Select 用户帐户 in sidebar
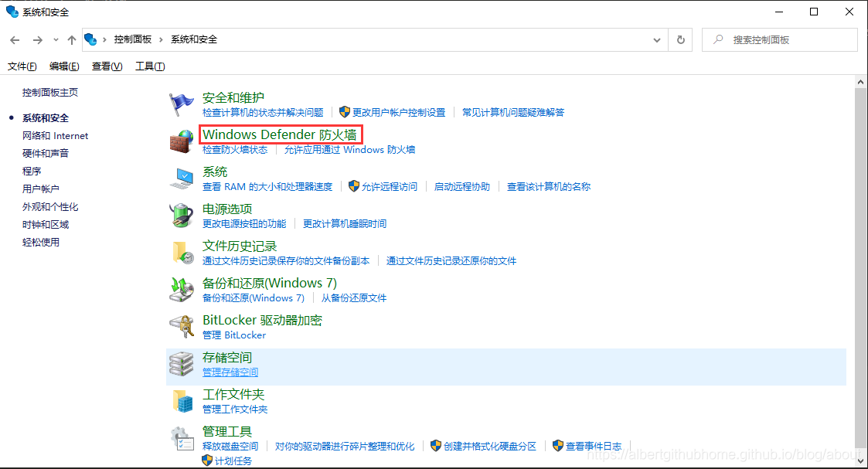 (40, 189)
